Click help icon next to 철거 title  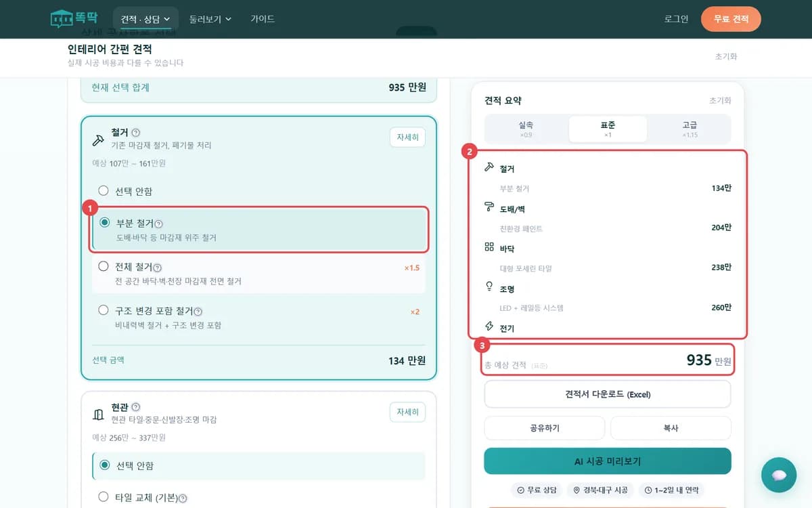(x=135, y=133)
